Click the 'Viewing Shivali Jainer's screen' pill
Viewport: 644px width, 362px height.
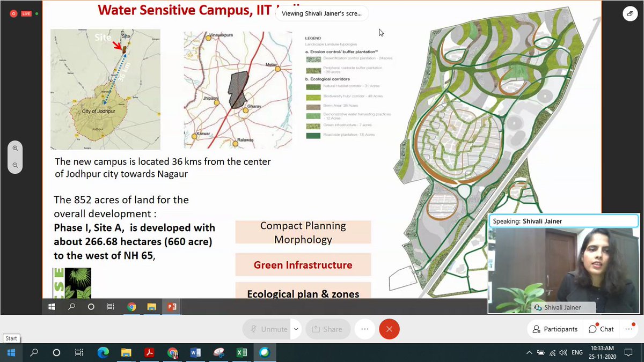pos(321,13)
